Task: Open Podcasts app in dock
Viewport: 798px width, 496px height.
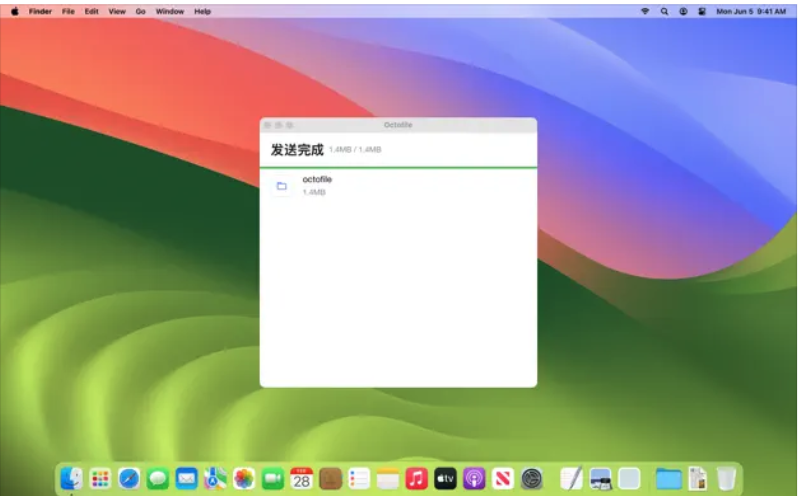Action: pos(474,478)
